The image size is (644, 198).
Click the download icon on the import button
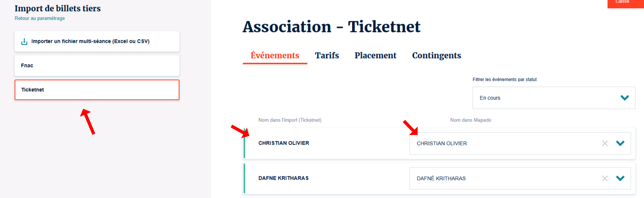pos(24,41)
